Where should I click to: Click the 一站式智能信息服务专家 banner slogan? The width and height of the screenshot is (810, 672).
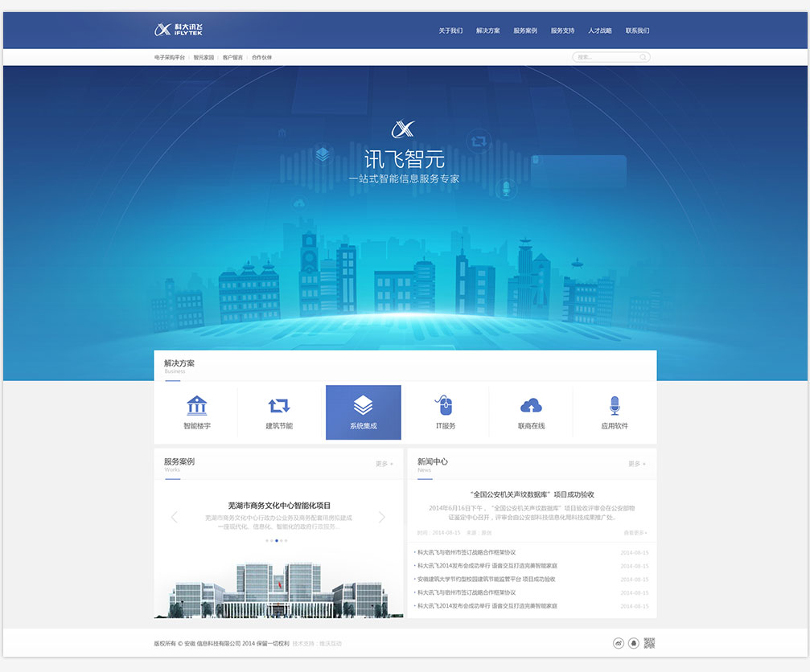click(x=404, y=178)
